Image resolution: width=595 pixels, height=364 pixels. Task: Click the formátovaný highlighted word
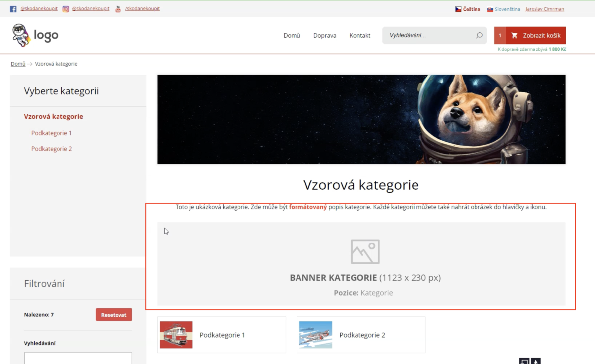tap(308, 207)
